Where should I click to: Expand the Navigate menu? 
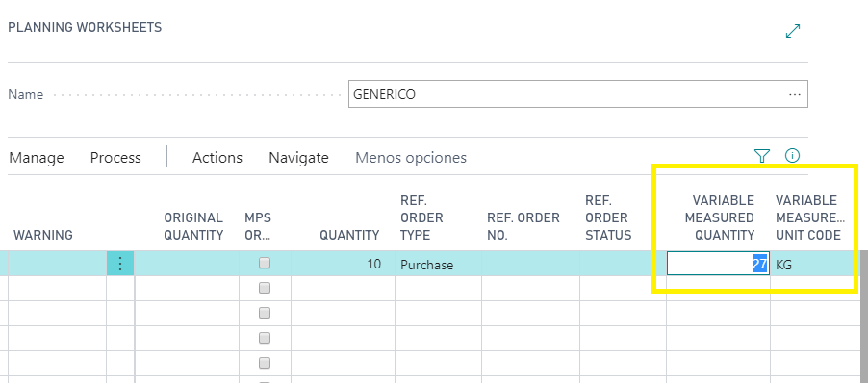tap(298, 158)
